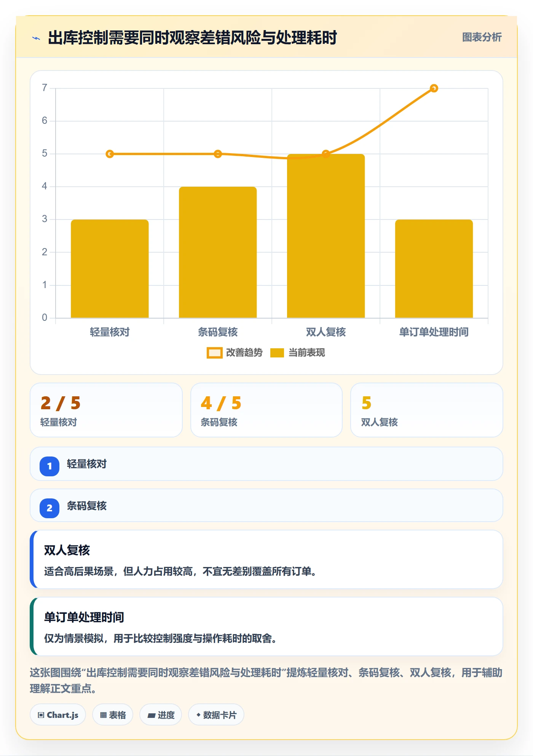Click the Chart.js tag
Viewport: 533px width, 756px height.
(58, 715)
